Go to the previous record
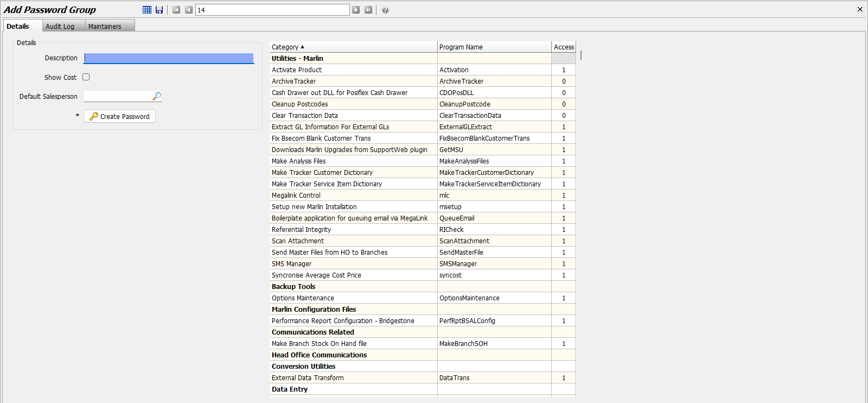Viewport: 868px width, 403px height. tap(188, 10)
